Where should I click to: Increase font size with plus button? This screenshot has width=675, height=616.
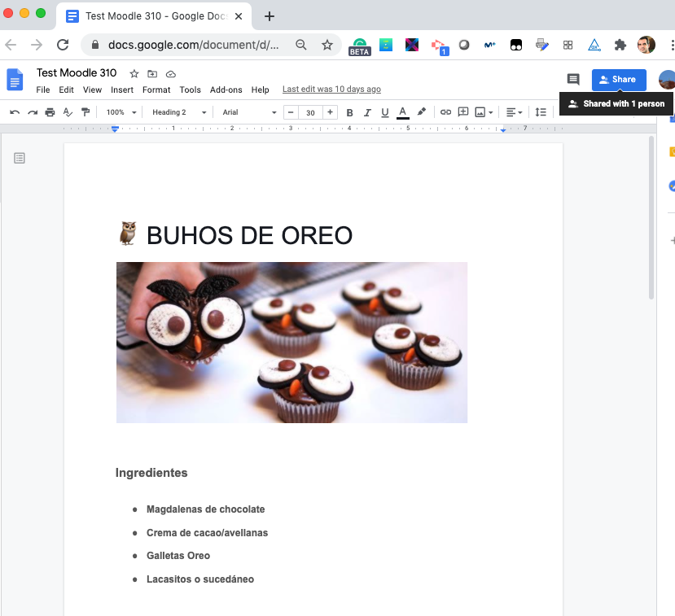tap(330, 112)
